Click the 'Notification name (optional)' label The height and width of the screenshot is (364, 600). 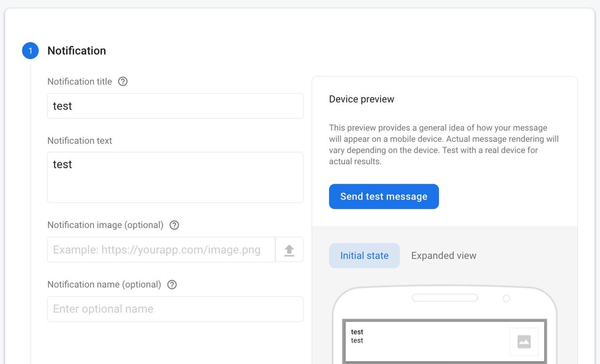pos(104,284)
